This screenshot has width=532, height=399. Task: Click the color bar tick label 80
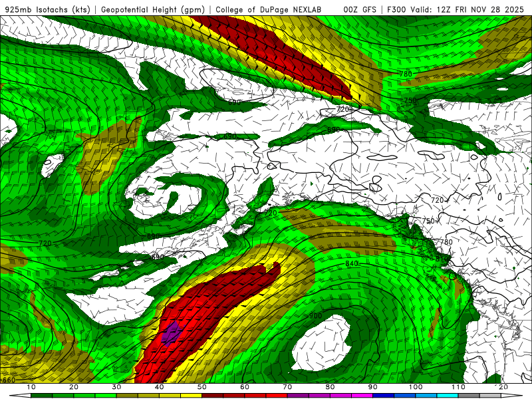(x=330, y=387)
